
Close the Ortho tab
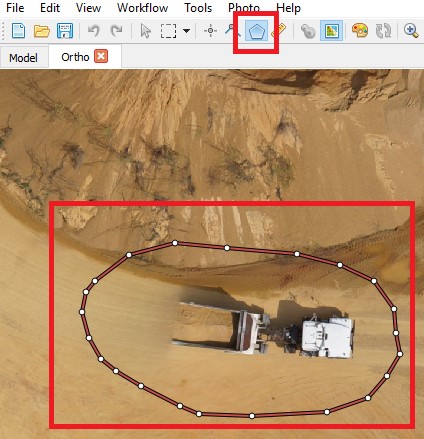point(101,56)
